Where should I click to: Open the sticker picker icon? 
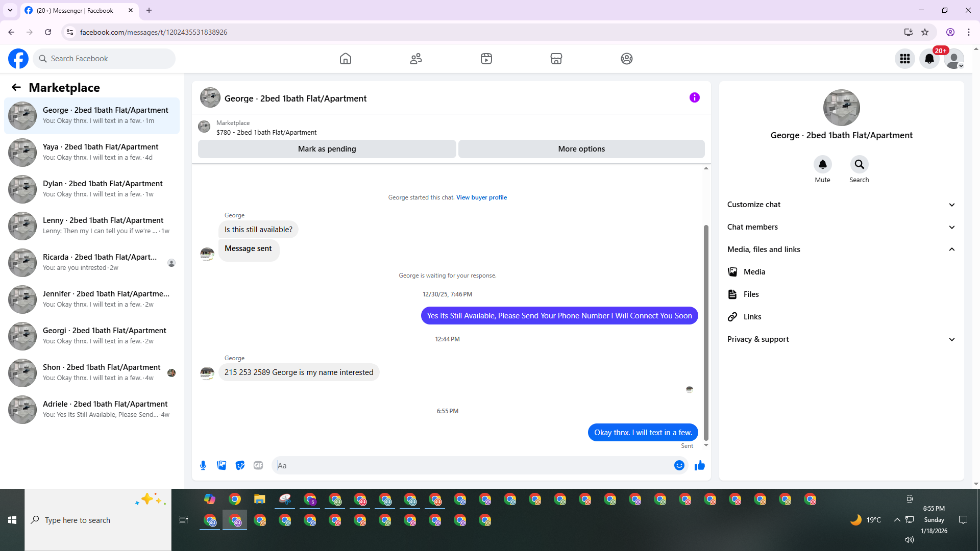click(x=240, y=465)
